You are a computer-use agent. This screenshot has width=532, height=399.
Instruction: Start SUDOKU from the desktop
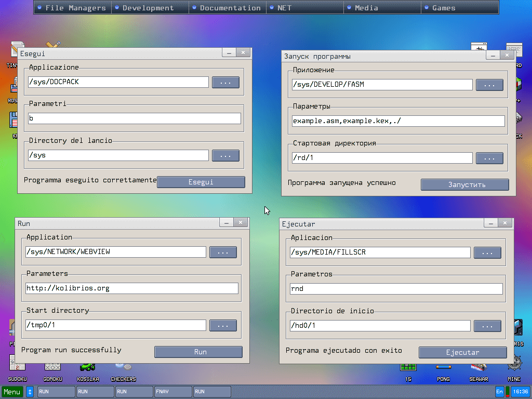click(17, 370)
